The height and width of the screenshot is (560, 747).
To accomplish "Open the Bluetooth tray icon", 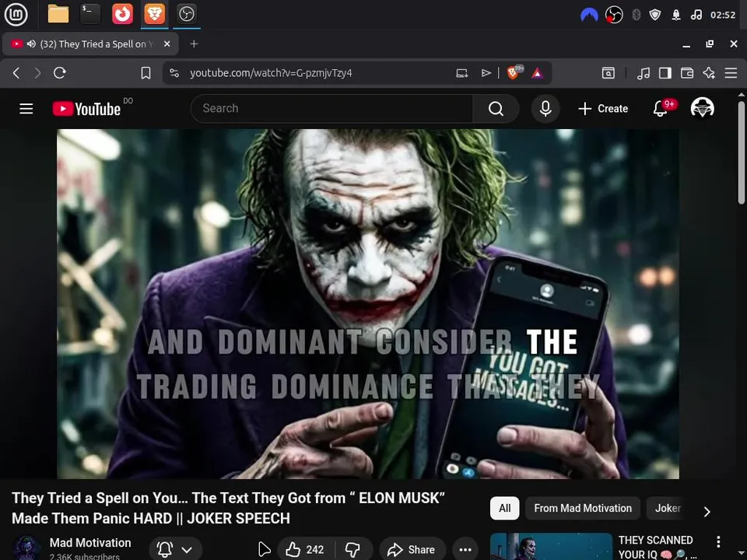I will 636,15.
